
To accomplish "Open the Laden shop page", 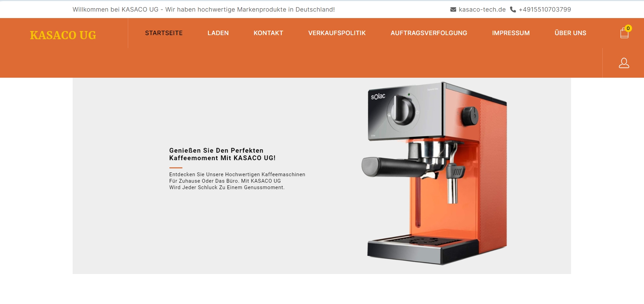I will pos(218,33).
